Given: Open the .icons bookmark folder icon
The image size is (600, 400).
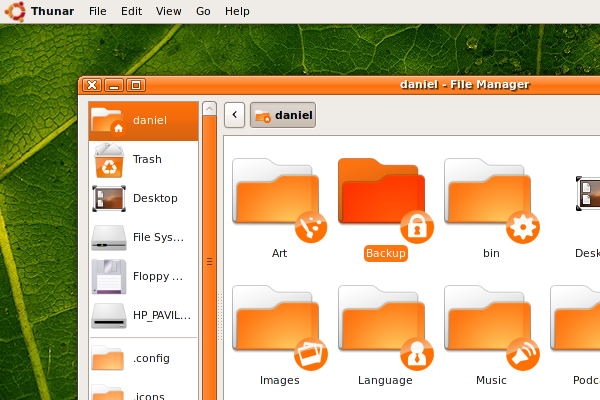Looking at the screenshot, I should point(108,392).
